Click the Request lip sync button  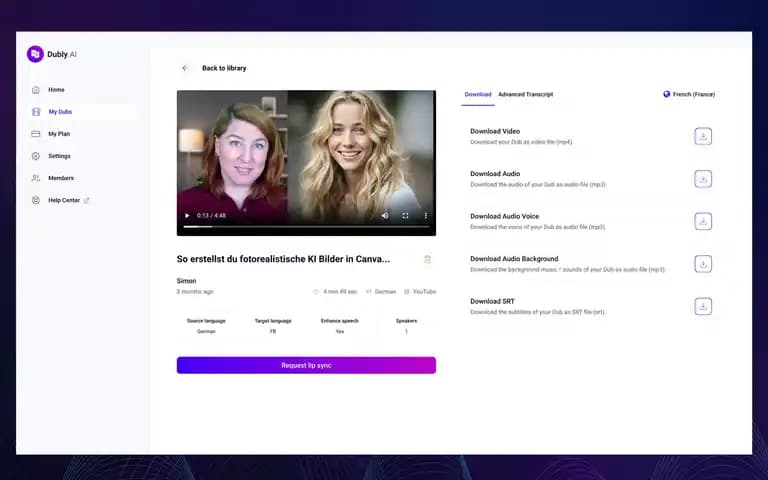(306, 365)
